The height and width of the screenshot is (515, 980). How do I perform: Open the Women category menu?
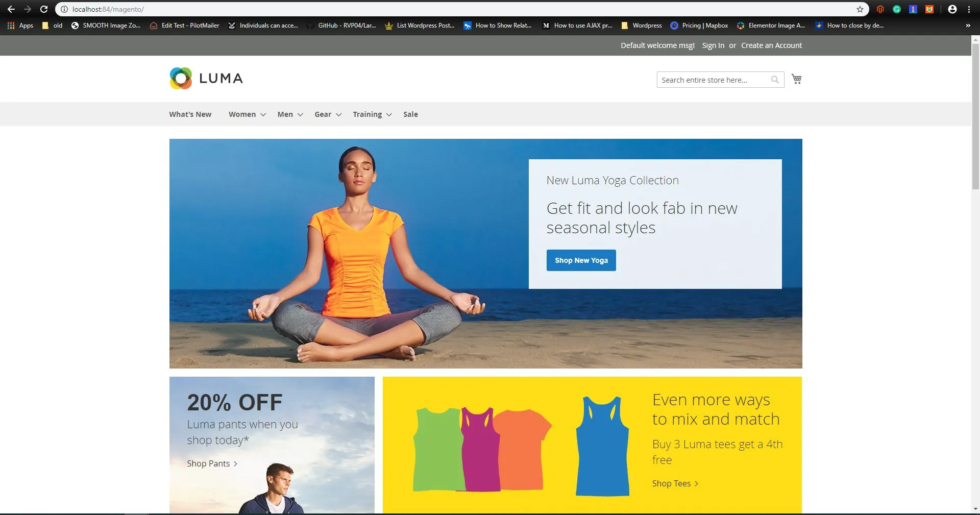pos(242,114)
